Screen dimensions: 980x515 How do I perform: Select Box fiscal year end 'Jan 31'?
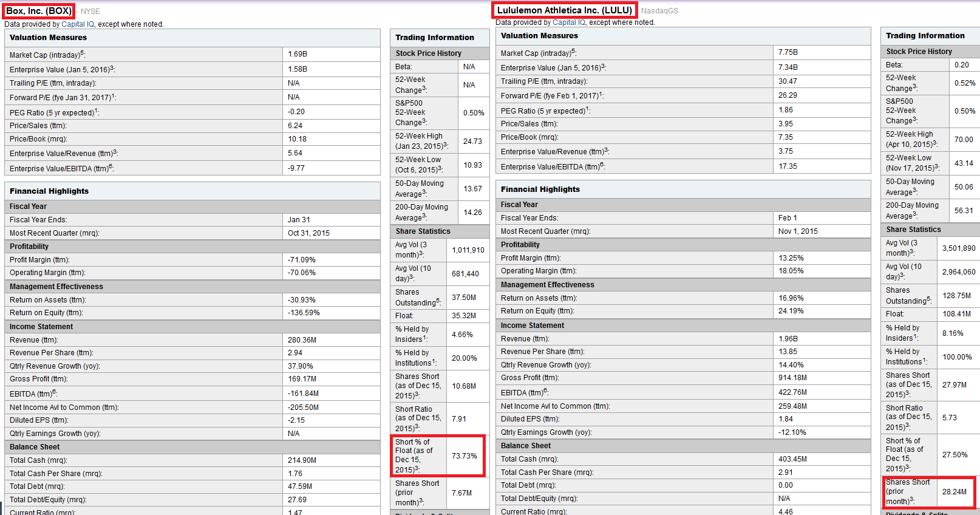(x=299, y=220)
